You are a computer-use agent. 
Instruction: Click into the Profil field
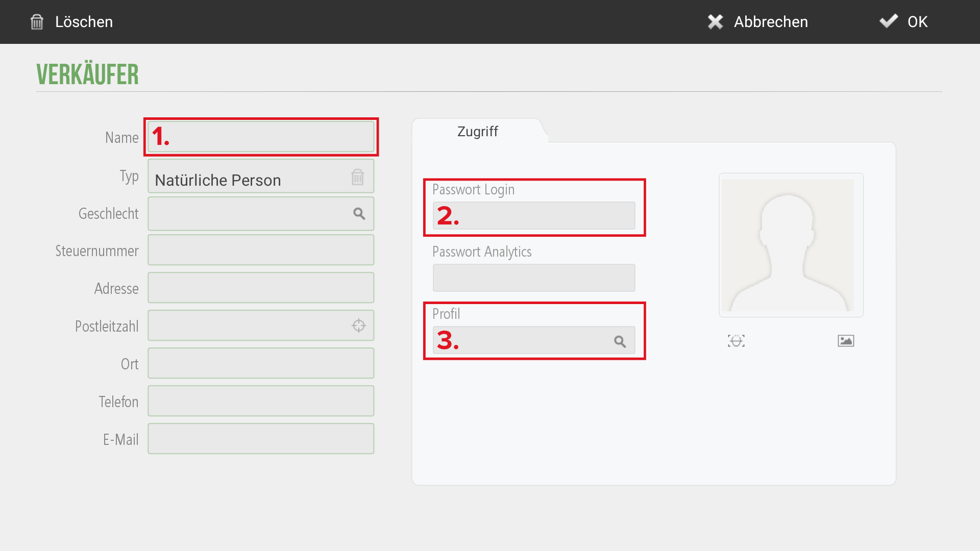pos(534,340)
